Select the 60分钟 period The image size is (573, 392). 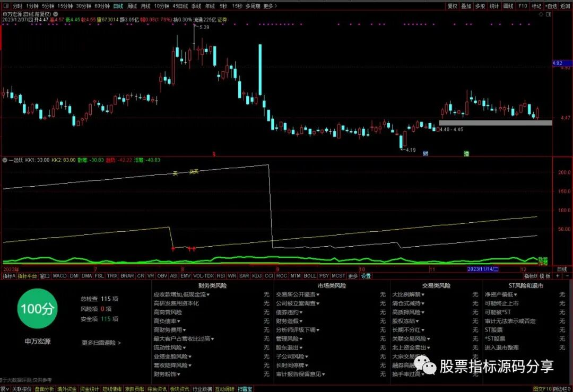102,6
